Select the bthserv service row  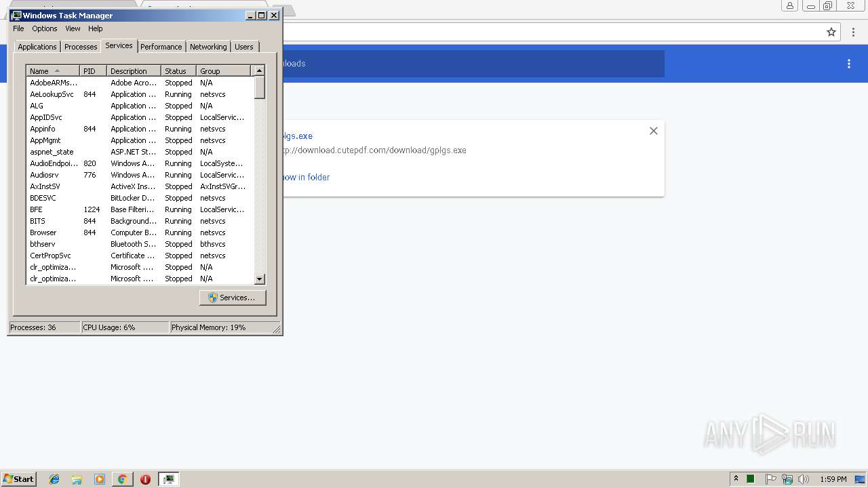coord(140,244)
